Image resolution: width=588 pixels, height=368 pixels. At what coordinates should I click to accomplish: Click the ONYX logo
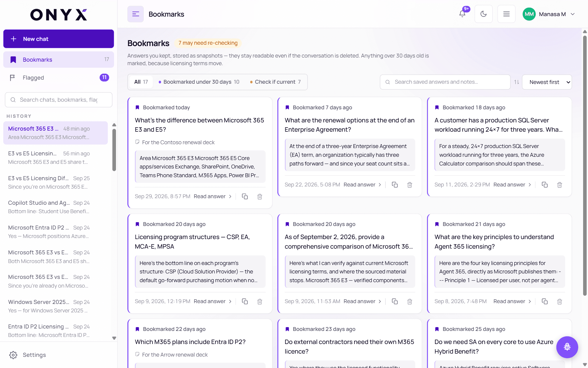(x=59, y=14)
